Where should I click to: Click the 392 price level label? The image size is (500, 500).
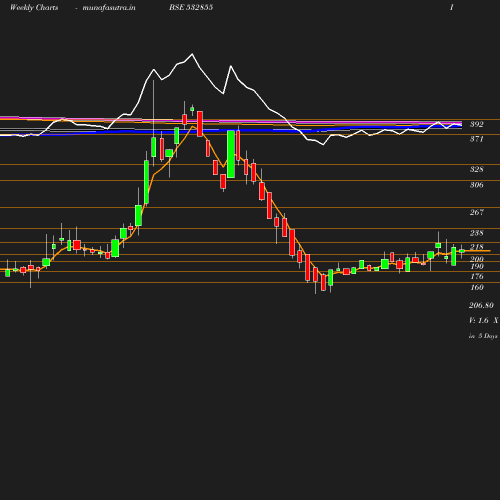[477, 124]
